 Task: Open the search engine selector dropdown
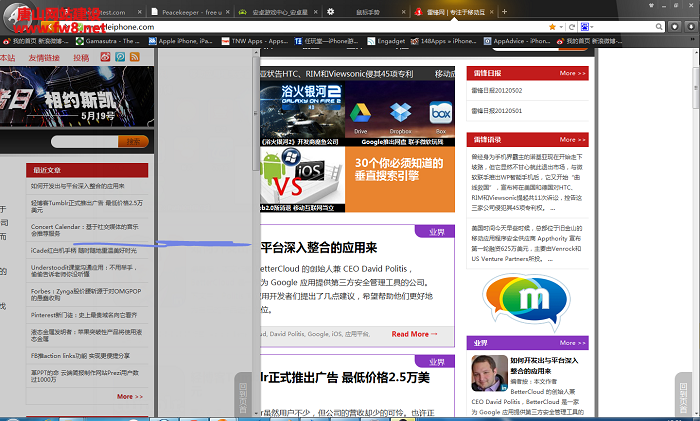point(587,27)
